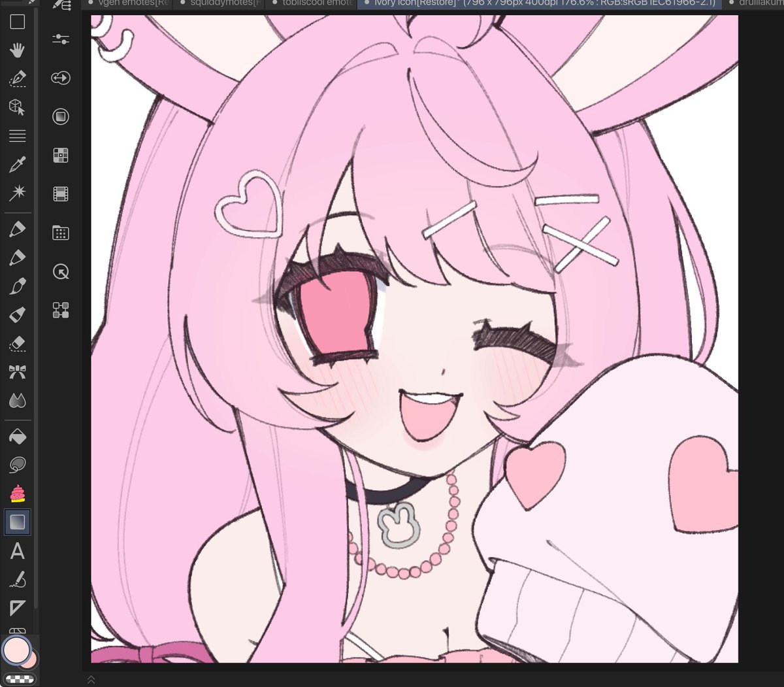The height and width of the screenshot is (687, 784).
Task: Open the film strip animation panel icon
Action: (x=61, y=194)
